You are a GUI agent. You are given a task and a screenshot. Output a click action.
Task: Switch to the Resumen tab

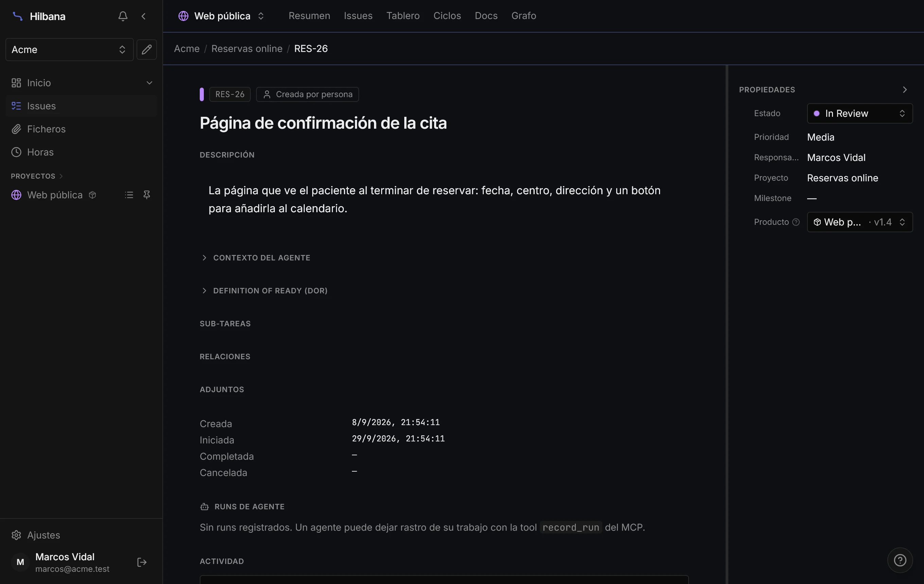click(x=309, y=16)
